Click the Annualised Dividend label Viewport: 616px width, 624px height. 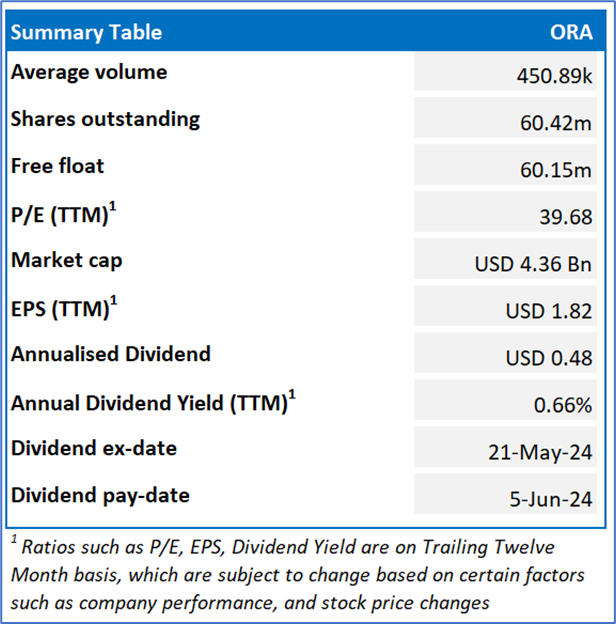111,354
